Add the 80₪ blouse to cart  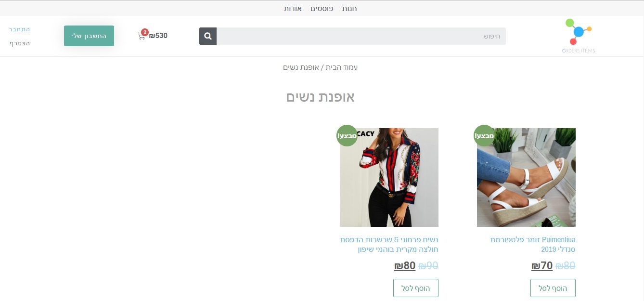click(x=416, y=288)
